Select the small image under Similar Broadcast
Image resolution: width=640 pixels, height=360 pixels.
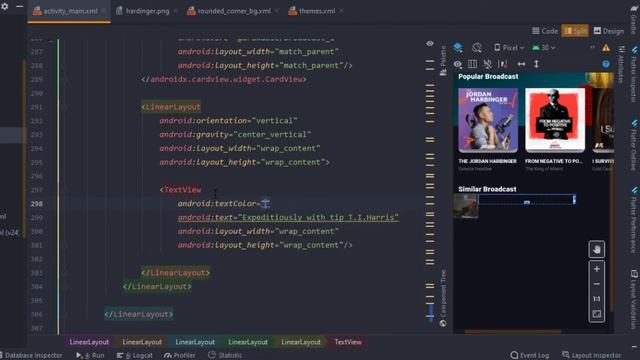[x=465, y=206]
